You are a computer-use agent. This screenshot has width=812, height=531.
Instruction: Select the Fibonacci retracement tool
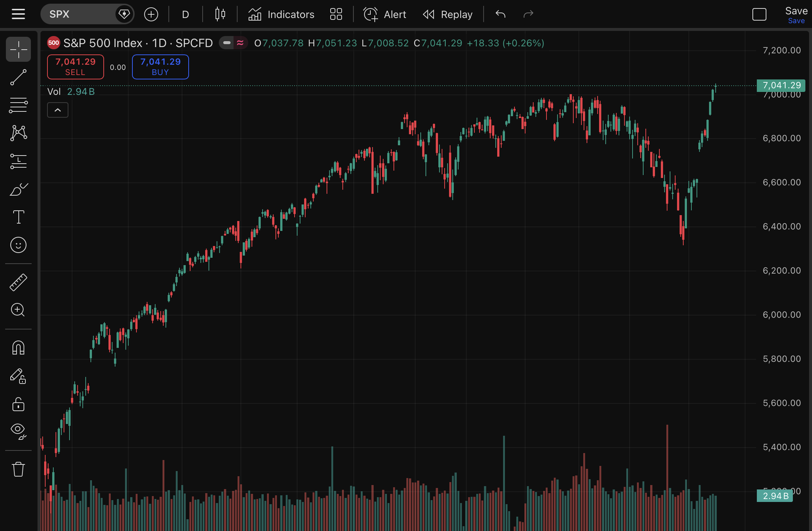tap(18, 105)
